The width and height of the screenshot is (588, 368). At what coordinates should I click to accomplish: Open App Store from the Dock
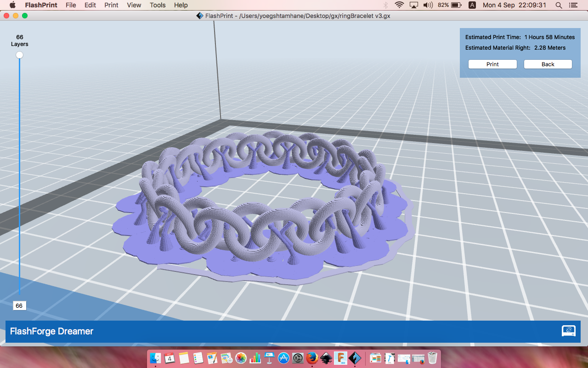click(x=283, y=357)
